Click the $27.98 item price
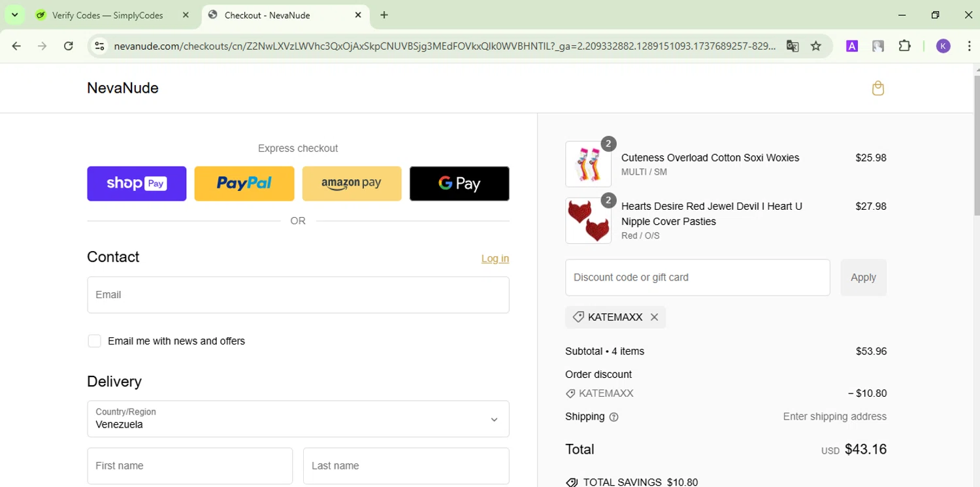The width and height of the screenshot is (980, 487). click(x=871, y=206)
